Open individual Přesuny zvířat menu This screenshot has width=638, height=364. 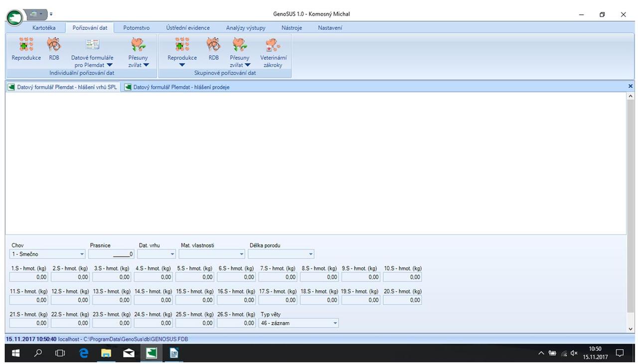[x=138, y=53]
